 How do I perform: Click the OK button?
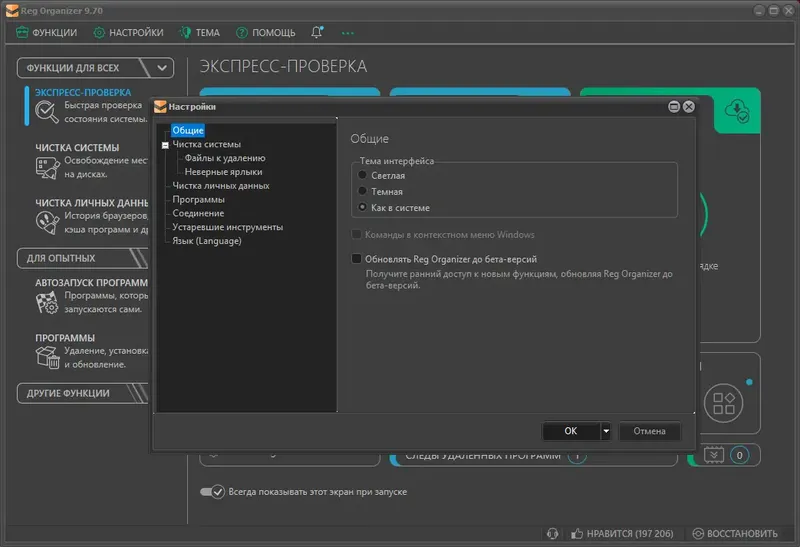tap(571, 431)
